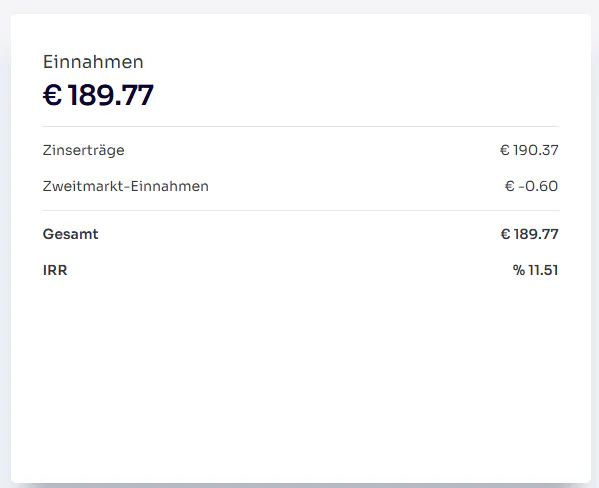Click the euro sign in large total
Viewport: 599px width, 488px height.
52,95
